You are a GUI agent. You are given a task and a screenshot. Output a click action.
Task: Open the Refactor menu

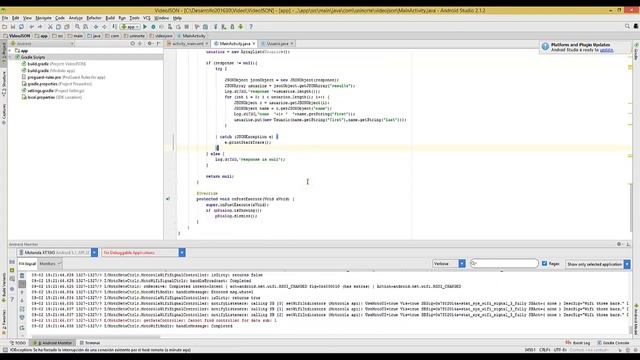(x=93, y=18)
